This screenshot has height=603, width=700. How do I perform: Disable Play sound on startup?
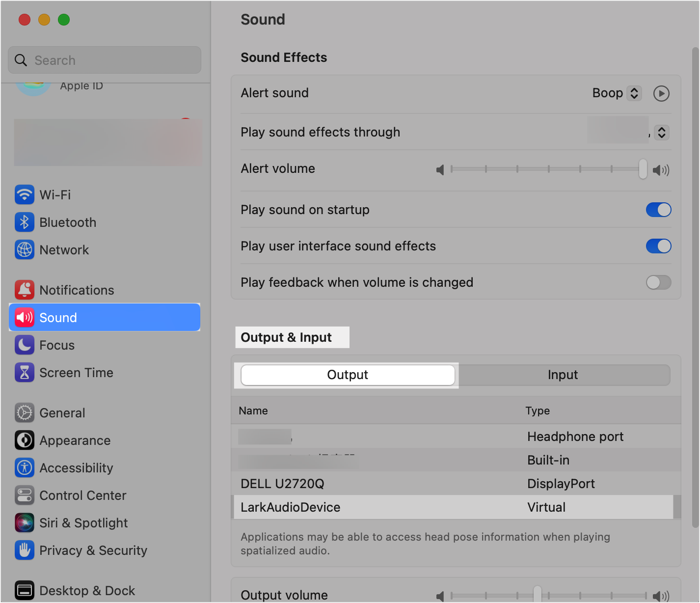tap(658, 210)
